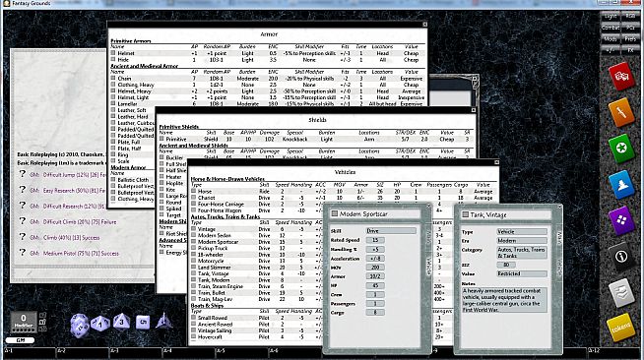Open the Train, Bullet vehicle entry
Image resolution: width=644 pixels, height=360 pixels.
click(x=212, y=293)
